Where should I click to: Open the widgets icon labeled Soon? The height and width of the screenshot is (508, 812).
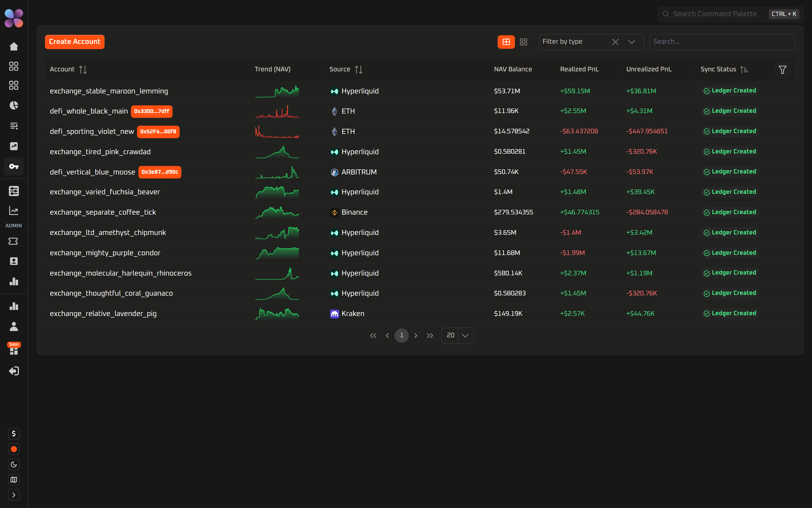click(14, 349)
